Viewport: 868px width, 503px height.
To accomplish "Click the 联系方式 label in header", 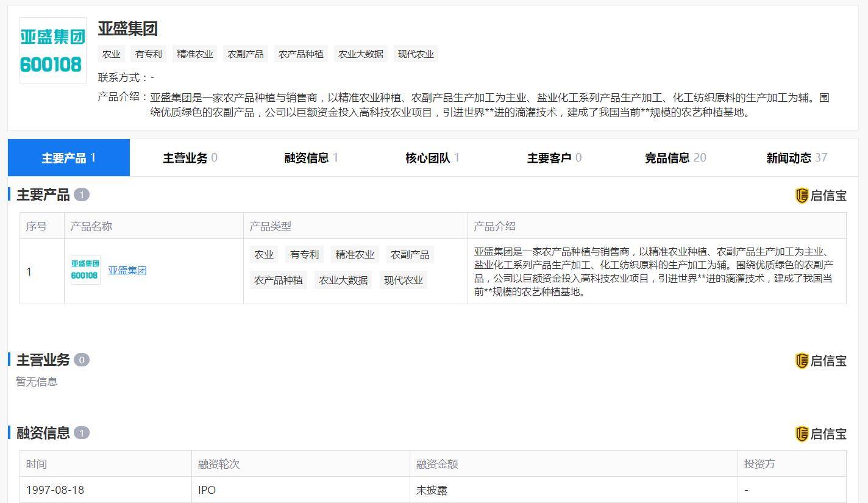I will click(x=123, y=77).
